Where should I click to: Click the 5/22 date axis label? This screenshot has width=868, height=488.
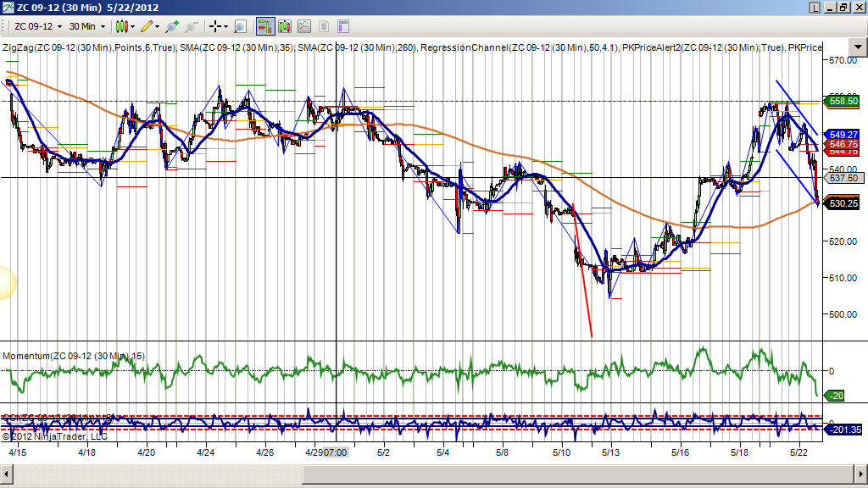click(798, 452)
